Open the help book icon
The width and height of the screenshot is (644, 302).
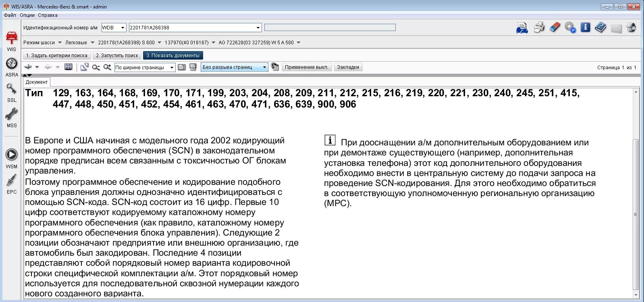point(600,28)
